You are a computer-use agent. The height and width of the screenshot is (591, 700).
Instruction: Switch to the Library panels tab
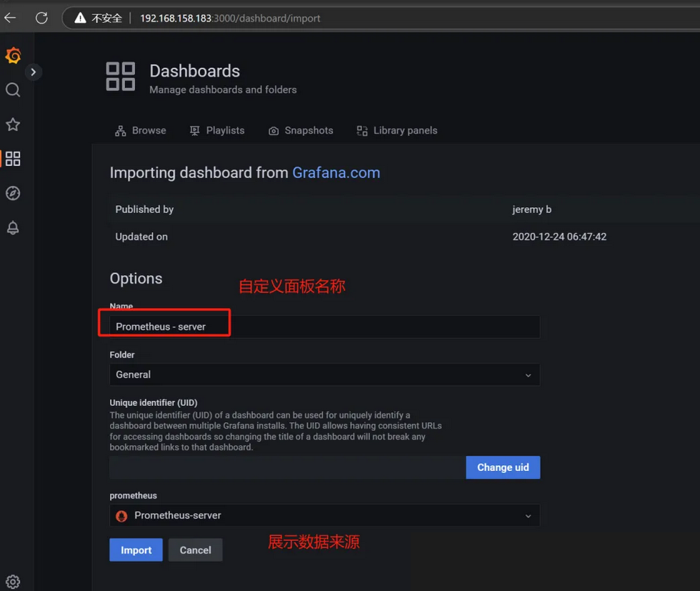pos(397,131)
